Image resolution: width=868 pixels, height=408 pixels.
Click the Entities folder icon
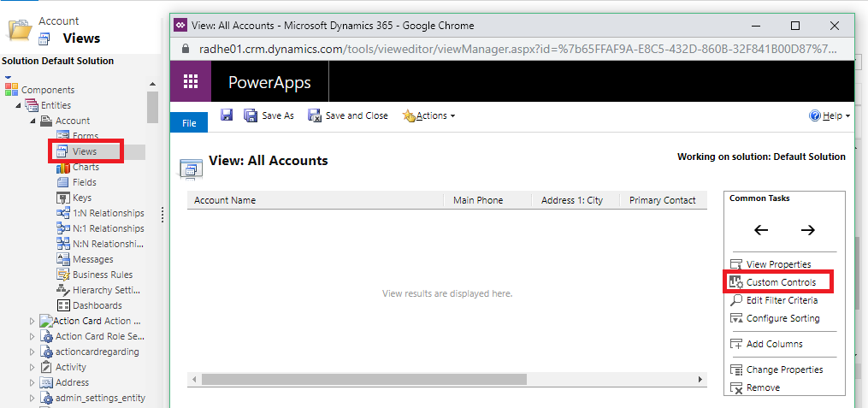[32, 105]
